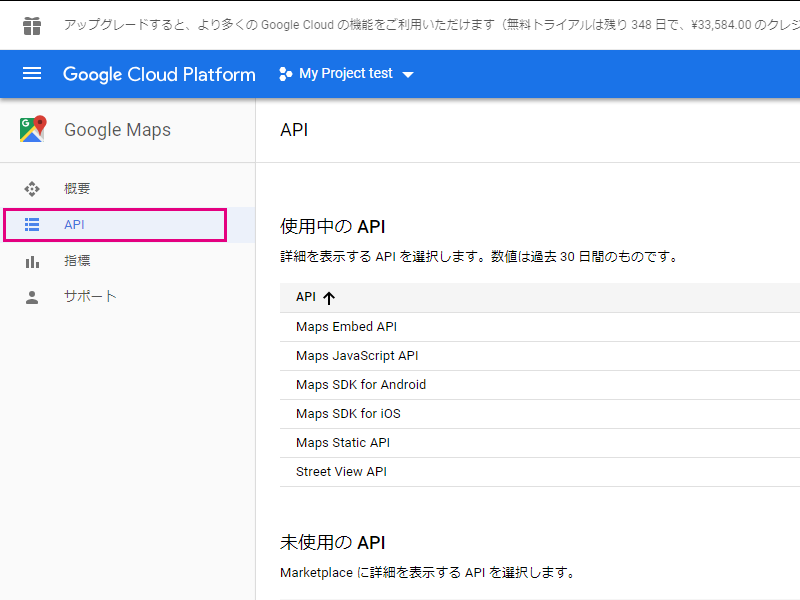Click the API list icon in sidebar
800x600 pixels.
[31, 225]
